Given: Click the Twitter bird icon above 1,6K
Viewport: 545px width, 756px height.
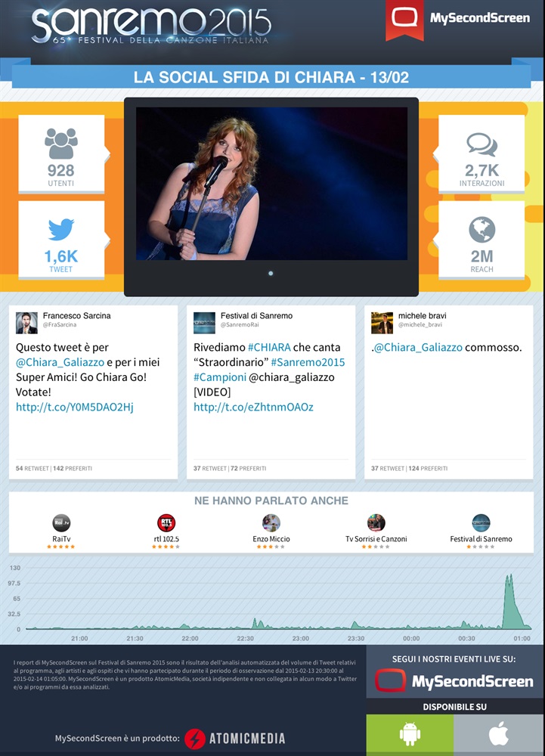Looking at the screenshot, I should coord(61,230).
